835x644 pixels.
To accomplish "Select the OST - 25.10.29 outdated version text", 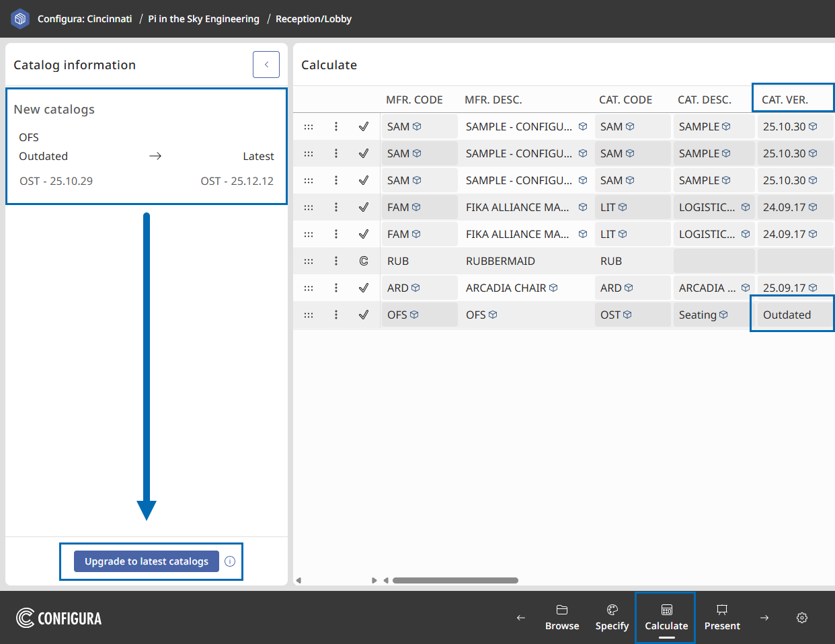I will click(x=56, y=181).
